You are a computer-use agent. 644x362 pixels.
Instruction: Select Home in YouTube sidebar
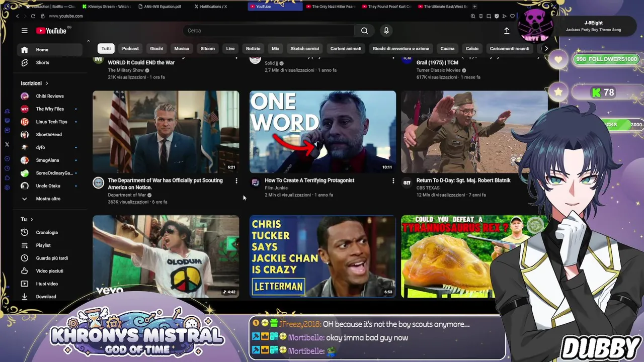coord(49,50)
